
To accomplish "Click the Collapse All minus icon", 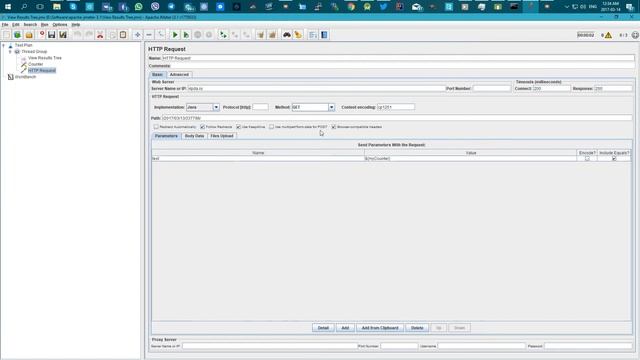I will tap(149, 35).
